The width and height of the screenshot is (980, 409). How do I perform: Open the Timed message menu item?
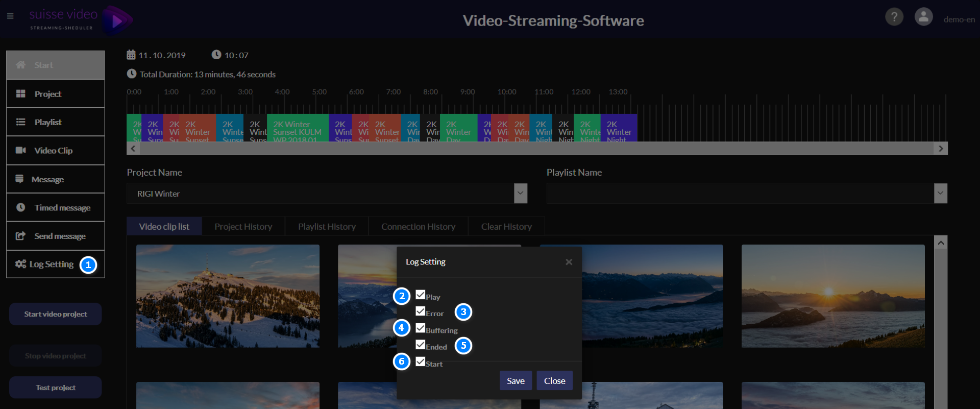click(x=56, y=207)
